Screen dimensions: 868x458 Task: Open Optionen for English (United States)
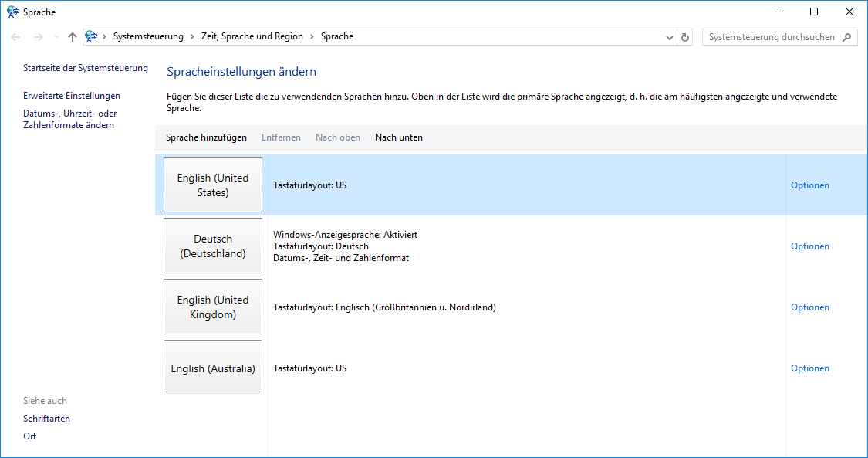pos(809,185)
